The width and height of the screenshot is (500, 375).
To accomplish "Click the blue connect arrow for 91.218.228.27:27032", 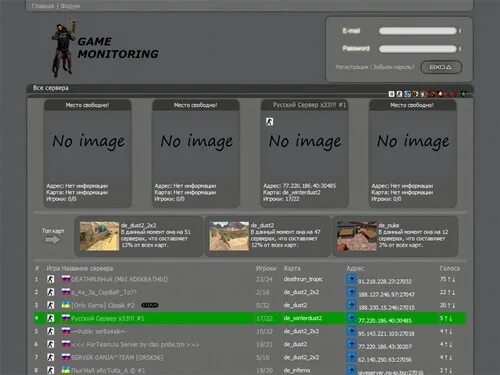I will tap(351, 278).
